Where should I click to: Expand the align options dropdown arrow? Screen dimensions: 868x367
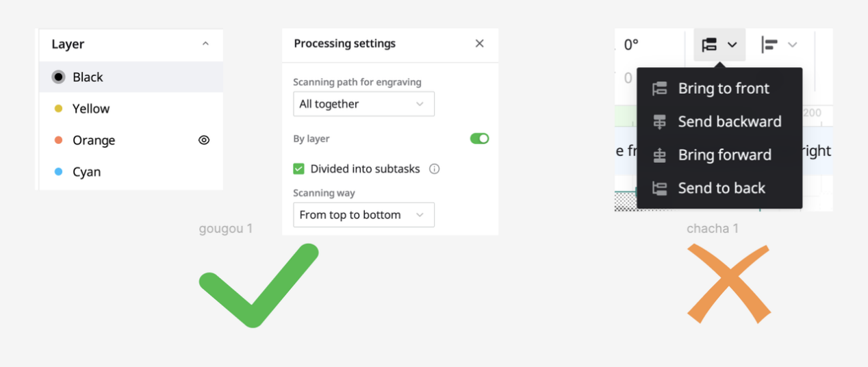793,45
